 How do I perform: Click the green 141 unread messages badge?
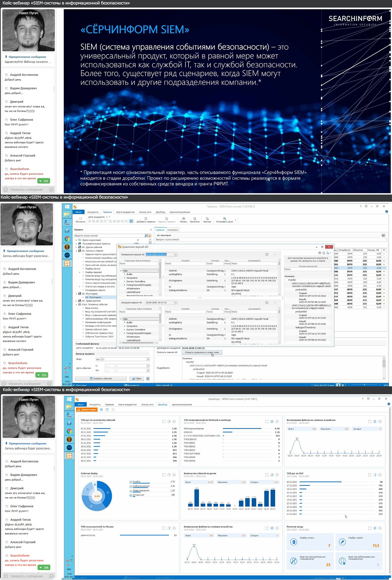coord(44,181)
